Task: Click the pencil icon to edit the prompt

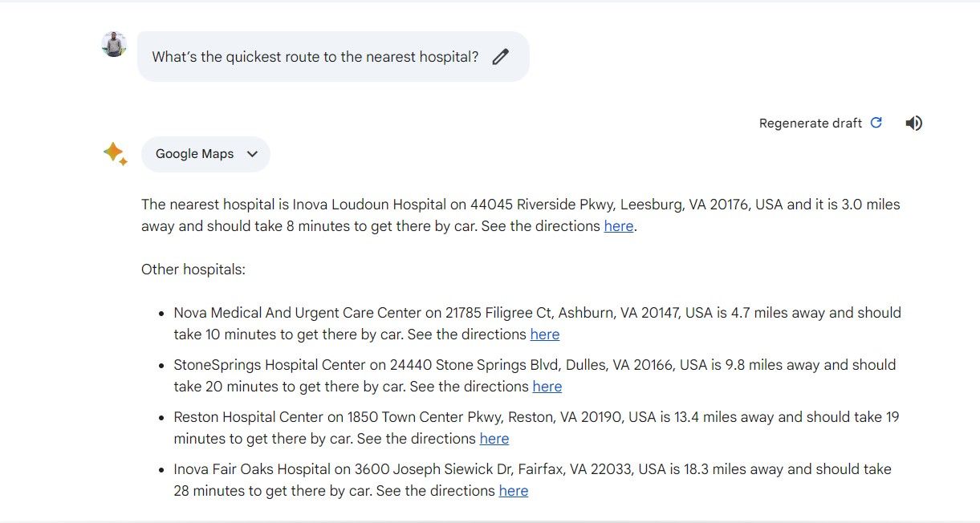Action: pos(501,57)
